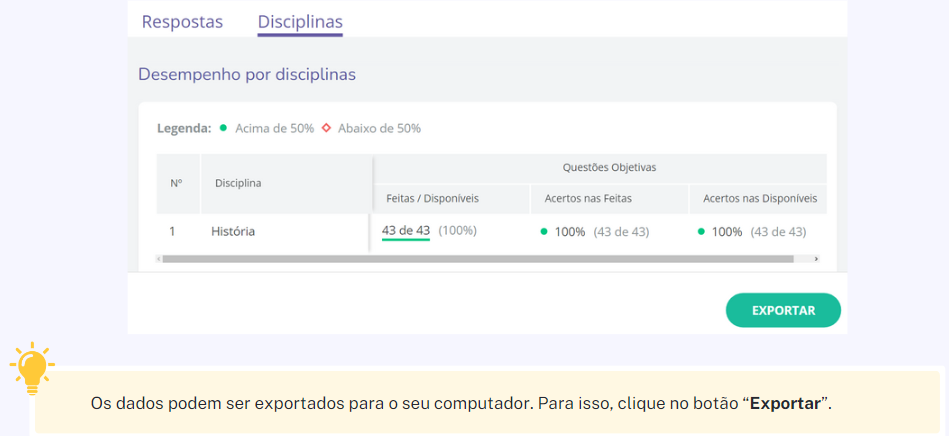Viewport: 949px width, 436px height.
Task: Click the left scrollbar arrow of the table
Action: click(x=159, y=259)
